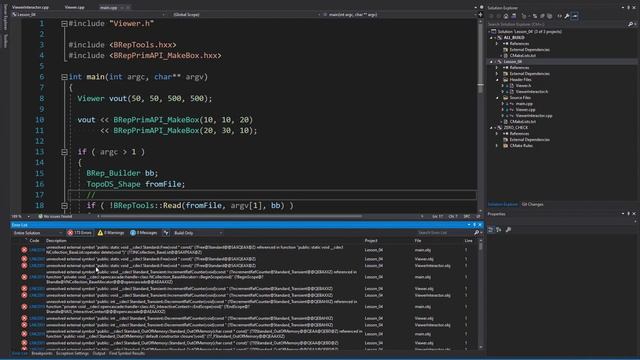
Task: Click the View Code icon in Solution Explorer toolbar
Action: [560, 16]
